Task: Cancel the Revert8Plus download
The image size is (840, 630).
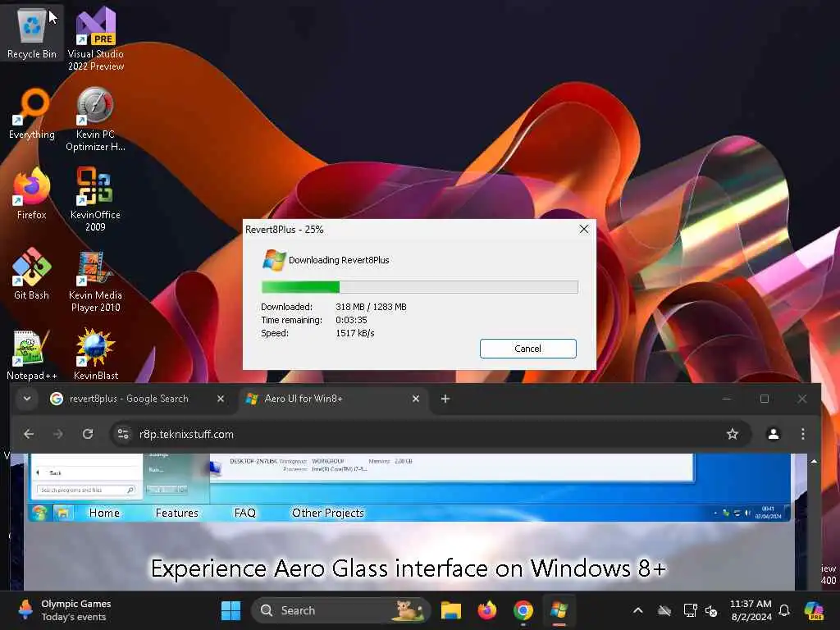Action: point(527,348)
